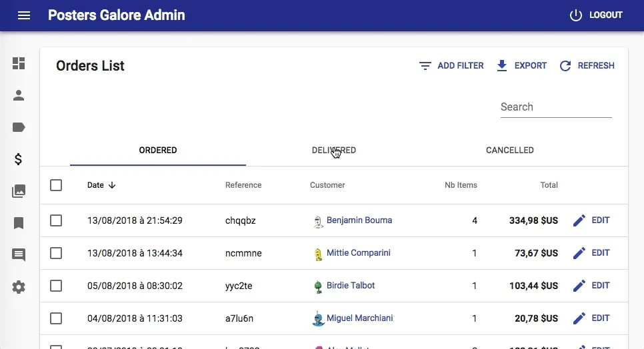Image resolution: width=644 pixels, height=349 pixels.
Task: Click Mittie Comparini's avatar image
Action: [x=318, y=254]
